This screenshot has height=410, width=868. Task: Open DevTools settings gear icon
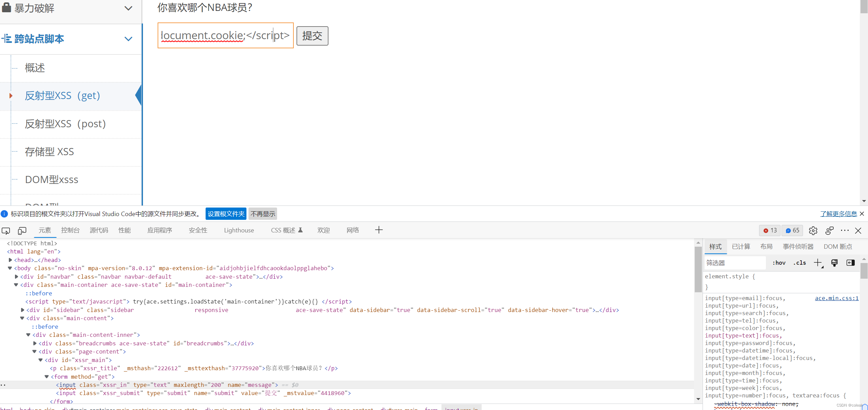pos(813,230)
